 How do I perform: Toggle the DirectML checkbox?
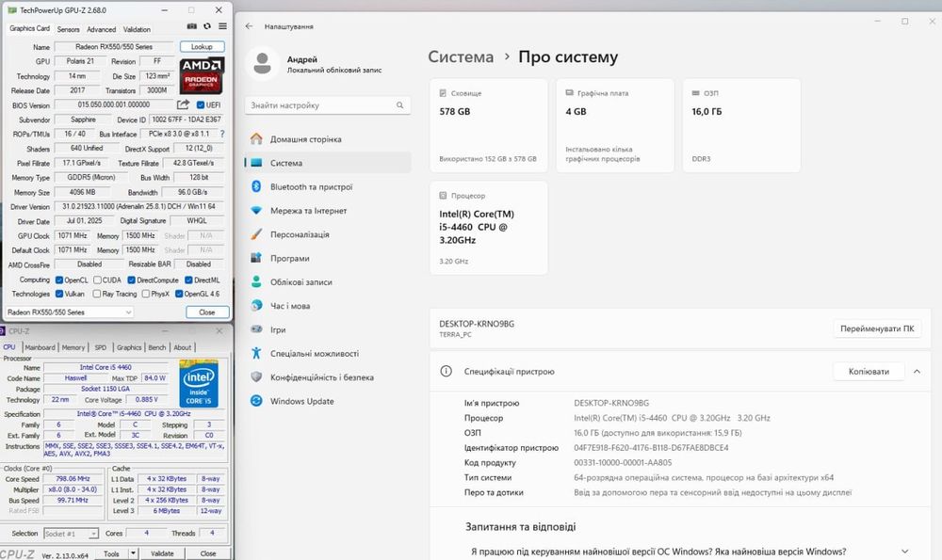[188, 280]
